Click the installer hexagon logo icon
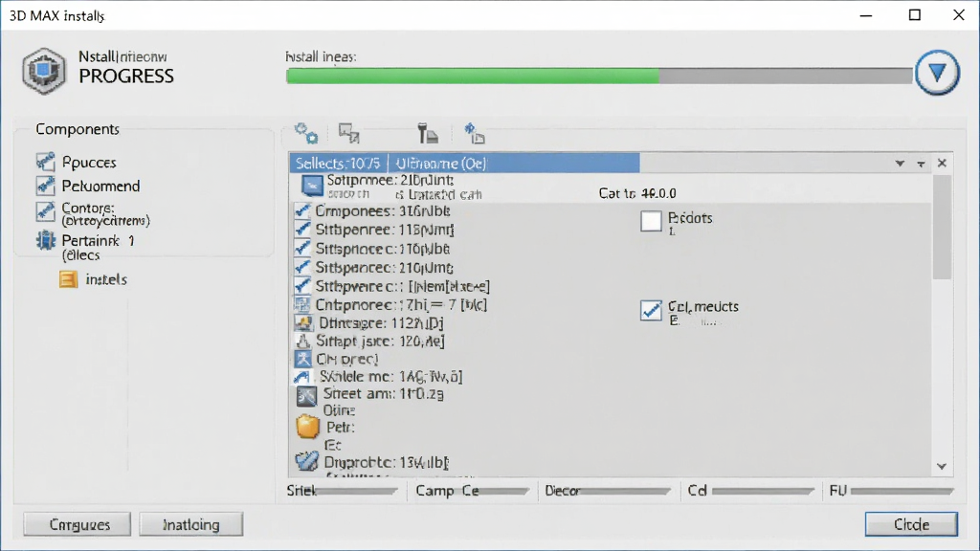This screenshot has width=980, height=551. pos(44,71)
